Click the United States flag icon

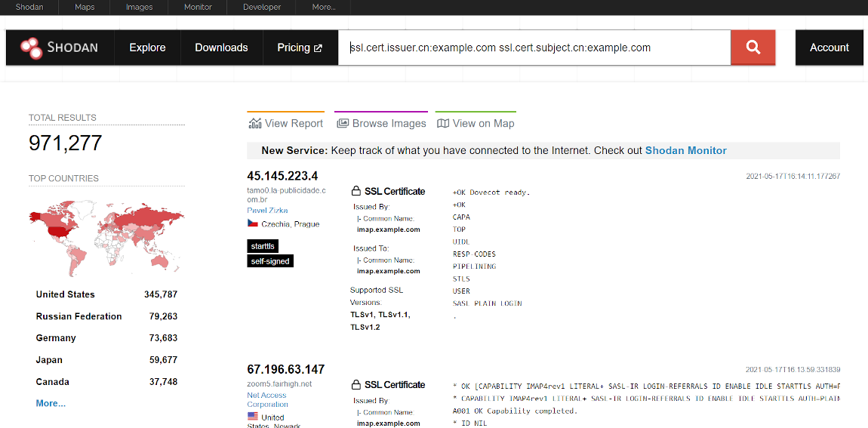click(x=252, y=417)
